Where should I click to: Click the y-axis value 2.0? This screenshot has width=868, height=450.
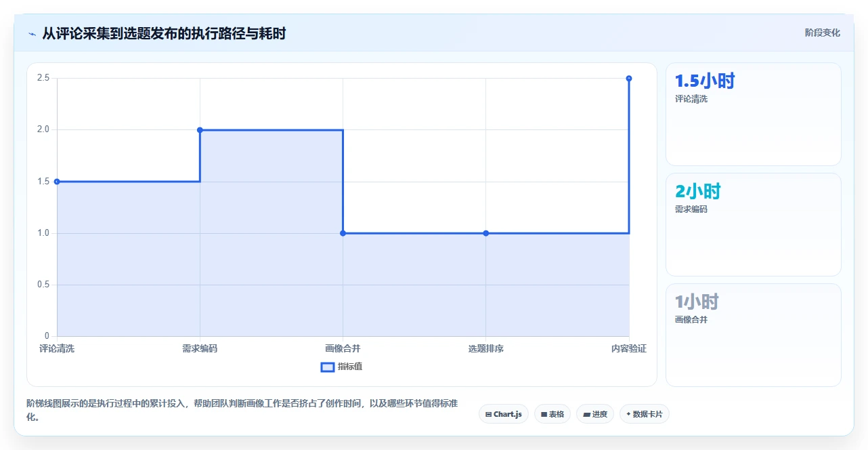coord(43,129)
